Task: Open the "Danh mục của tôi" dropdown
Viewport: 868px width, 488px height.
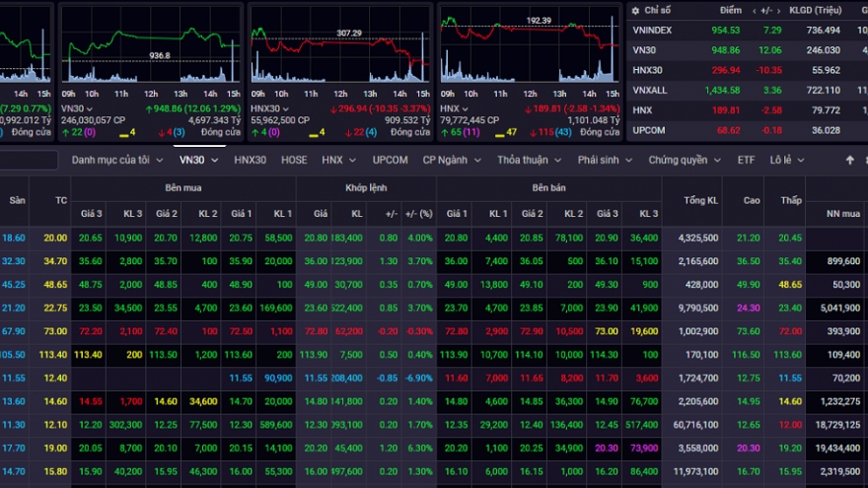Action: point(116,160)
